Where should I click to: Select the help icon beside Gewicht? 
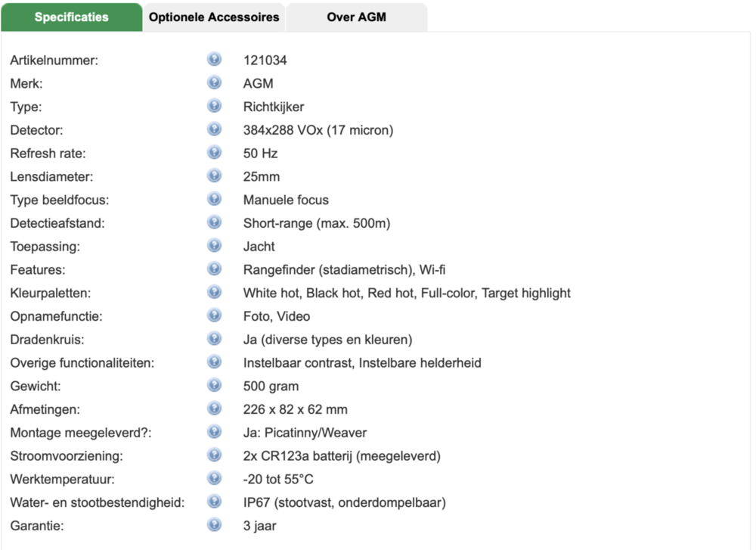[214, 386]
